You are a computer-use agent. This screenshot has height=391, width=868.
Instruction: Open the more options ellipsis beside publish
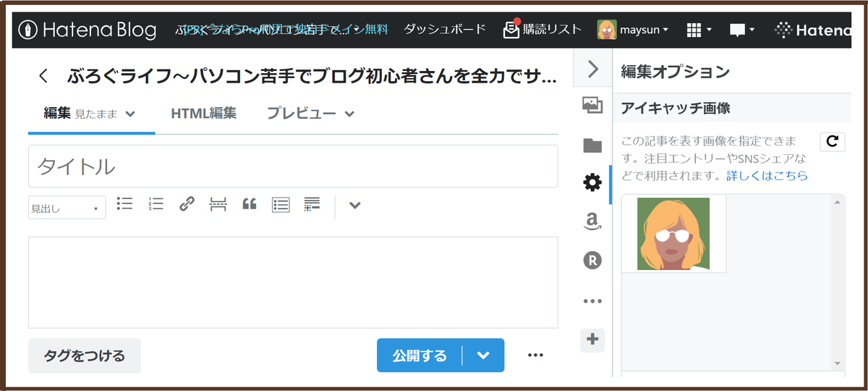(535, 356)
